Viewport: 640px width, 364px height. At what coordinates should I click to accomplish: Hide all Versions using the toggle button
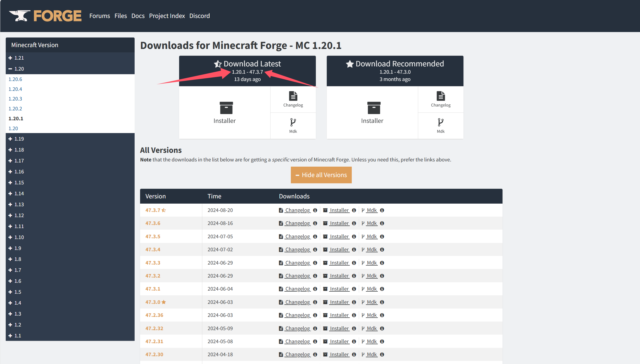pos(321,174)
